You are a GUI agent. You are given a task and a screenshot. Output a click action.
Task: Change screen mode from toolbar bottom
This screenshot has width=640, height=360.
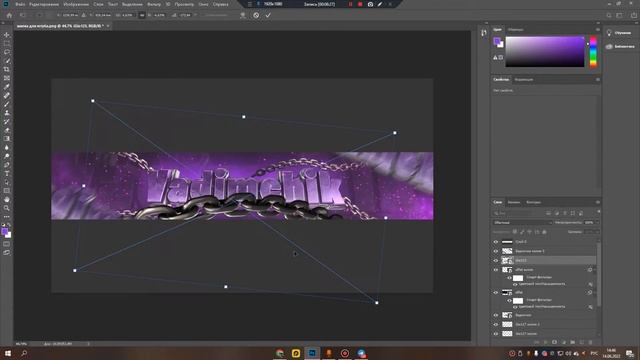(x=7, y=253)
